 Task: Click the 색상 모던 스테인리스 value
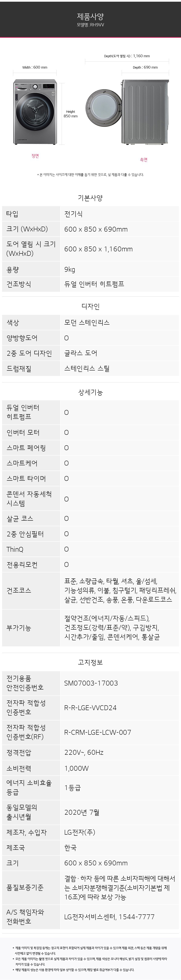click(x=87, y=323)
